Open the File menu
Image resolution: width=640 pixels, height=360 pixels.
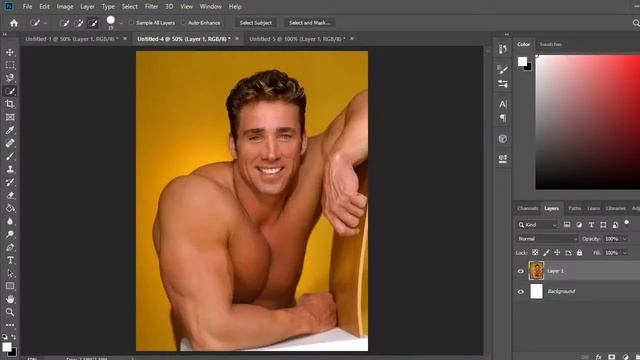tap(27, 7)
